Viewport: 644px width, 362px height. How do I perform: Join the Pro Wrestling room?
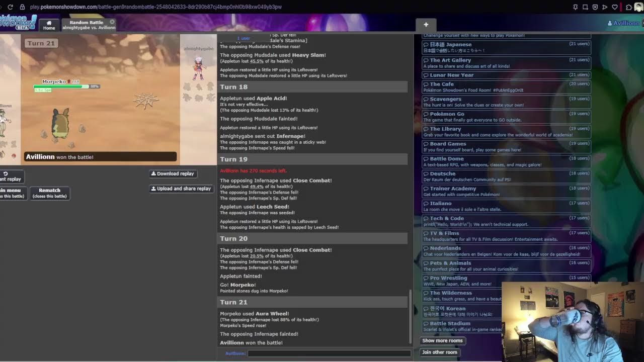[506, 281]
